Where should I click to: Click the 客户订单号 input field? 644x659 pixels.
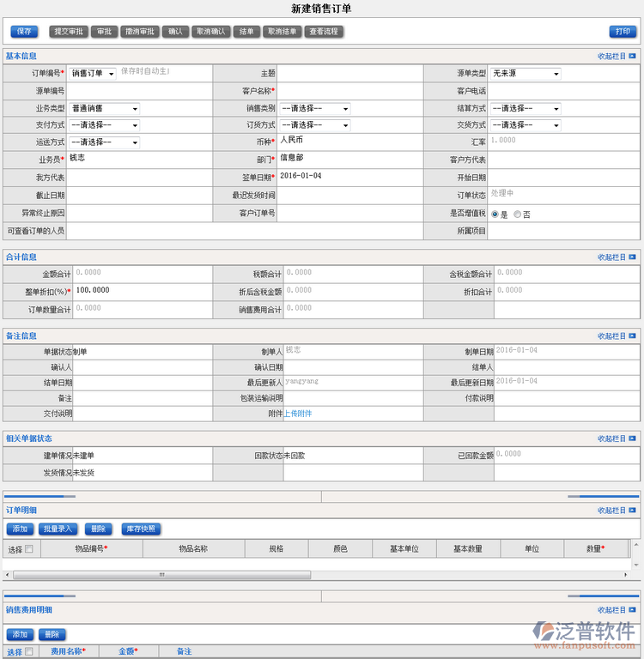click(x=350, y=213)
